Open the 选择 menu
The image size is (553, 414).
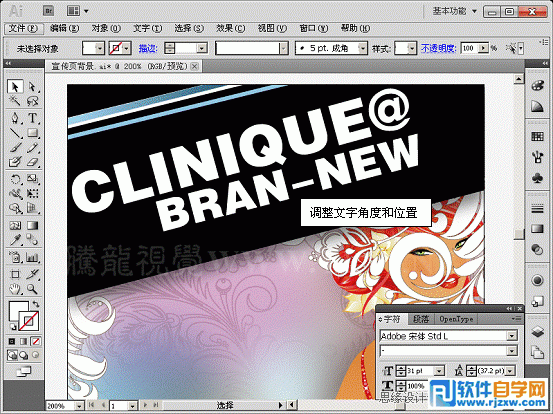tap(189, 28)
